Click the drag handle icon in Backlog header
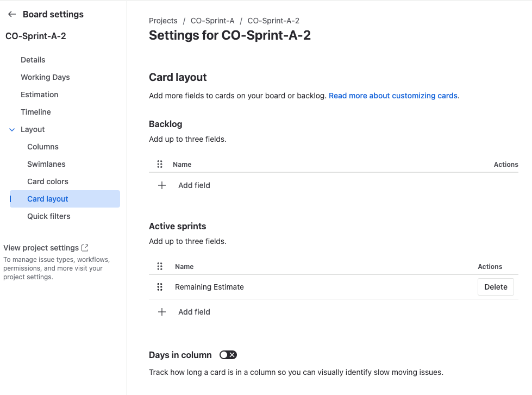532x395 pixels. [x=160, y=164]
